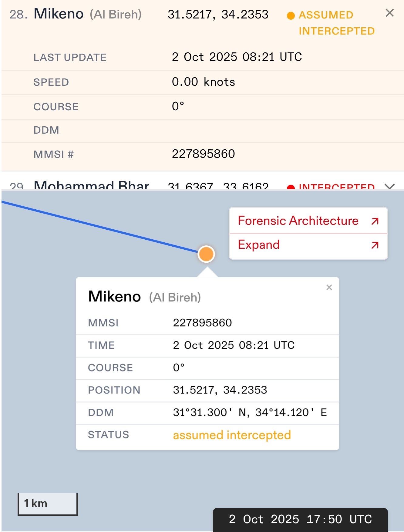
Task: Click the MMSI number in the popup
Action: [202, 323]
